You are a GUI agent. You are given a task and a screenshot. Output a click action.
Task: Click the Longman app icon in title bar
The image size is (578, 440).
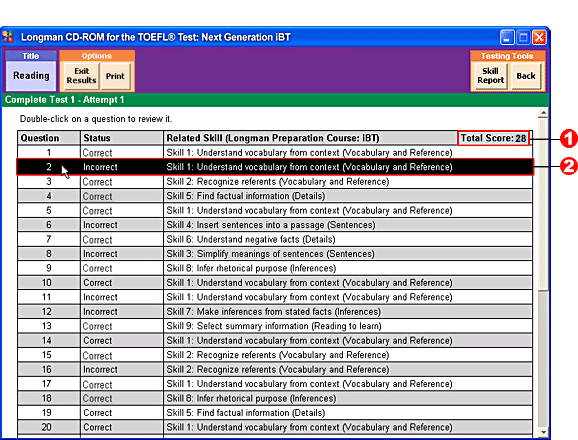point(8,37)
